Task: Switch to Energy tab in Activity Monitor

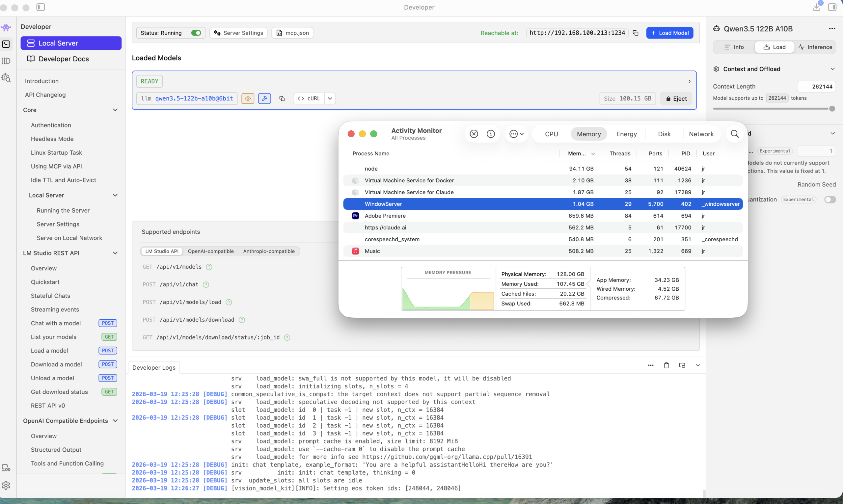Action: point(626,134)
